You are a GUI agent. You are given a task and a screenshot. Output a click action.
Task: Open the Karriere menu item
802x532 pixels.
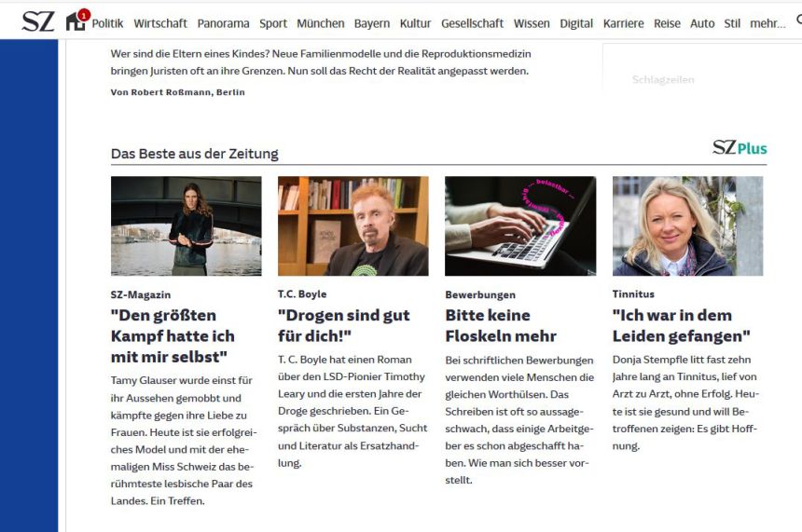tap(623, 23)
